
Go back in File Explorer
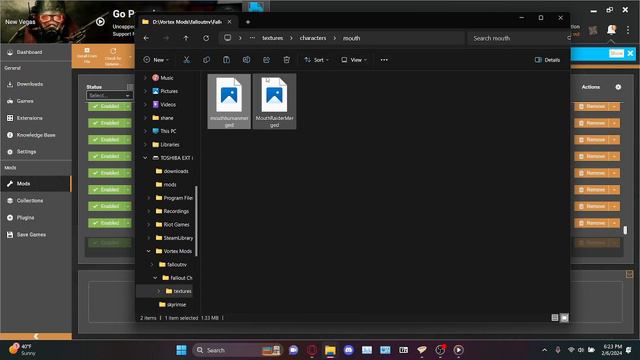click(x=146, y=38)
